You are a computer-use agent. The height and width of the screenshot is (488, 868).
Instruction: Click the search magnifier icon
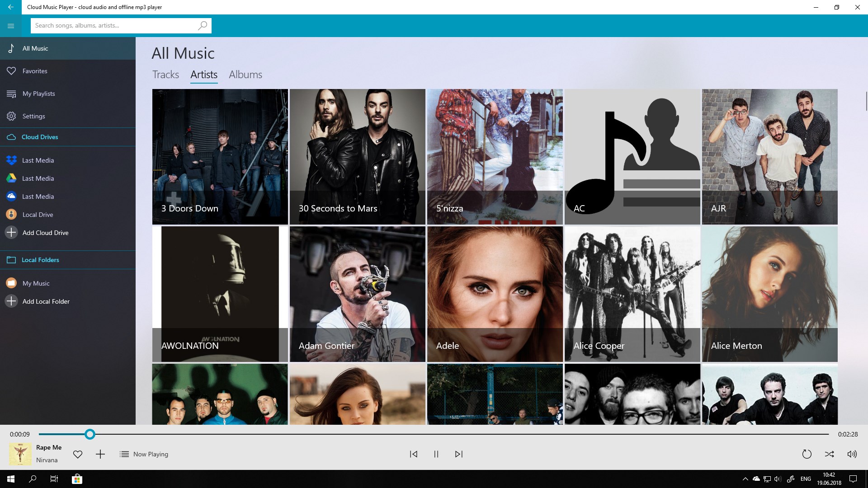(203, 26)
